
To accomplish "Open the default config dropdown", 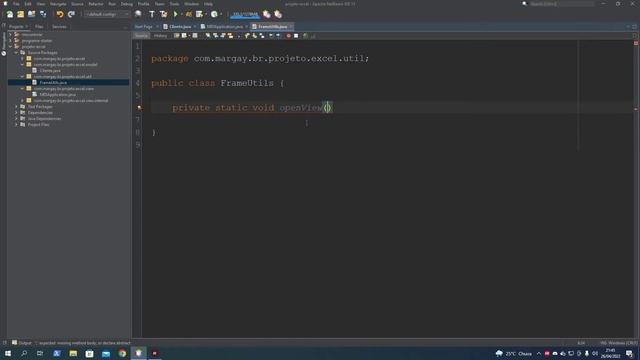I will tap(107, 14).
